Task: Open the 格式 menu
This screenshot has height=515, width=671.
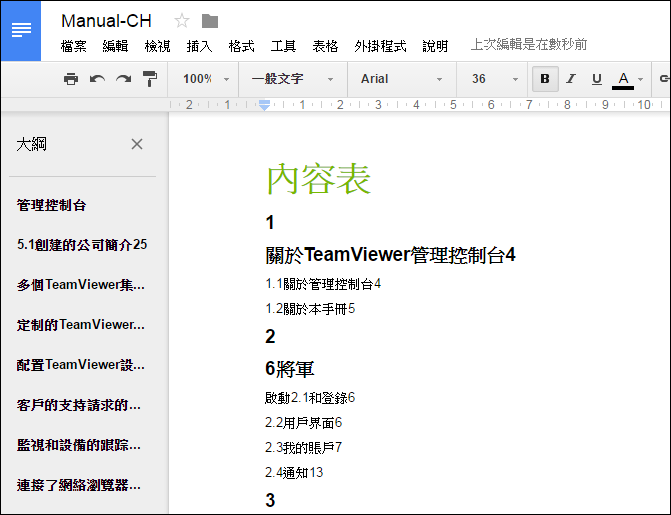Action: point(241,45)
